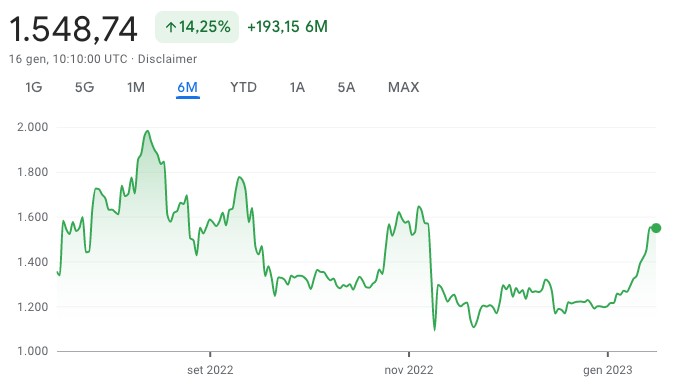This screenshot has height=387, width=685.
Task: Switch to the 5G range tab
Action: tap(84, 87)
